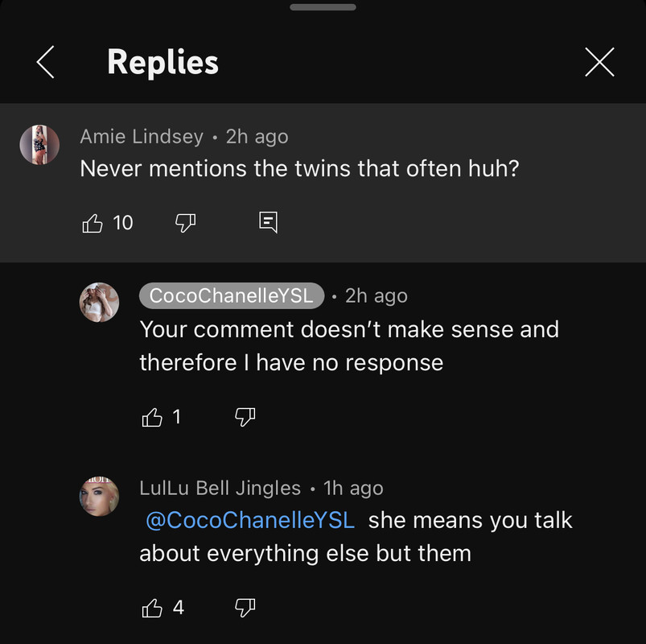
Task: Open LulLu Bell Jingles' avatar
Action: 99,496
